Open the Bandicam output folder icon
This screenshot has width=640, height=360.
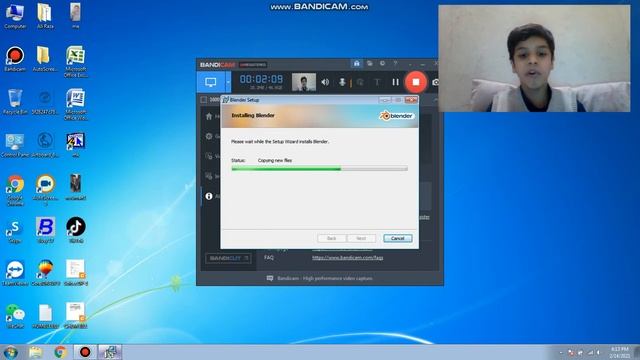click(369, 64)
